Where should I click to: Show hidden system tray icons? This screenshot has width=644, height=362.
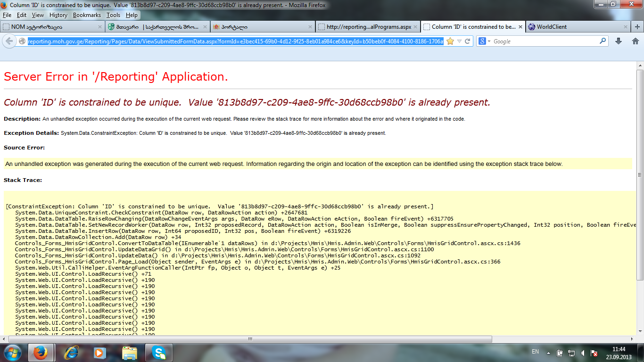coord(549,353)
